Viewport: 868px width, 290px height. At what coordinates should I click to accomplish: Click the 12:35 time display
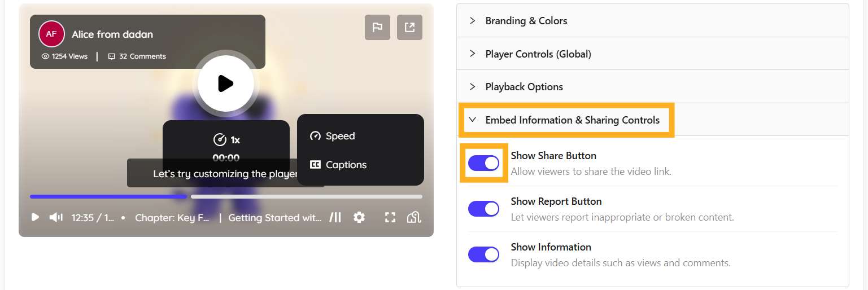tap(93, 217)
